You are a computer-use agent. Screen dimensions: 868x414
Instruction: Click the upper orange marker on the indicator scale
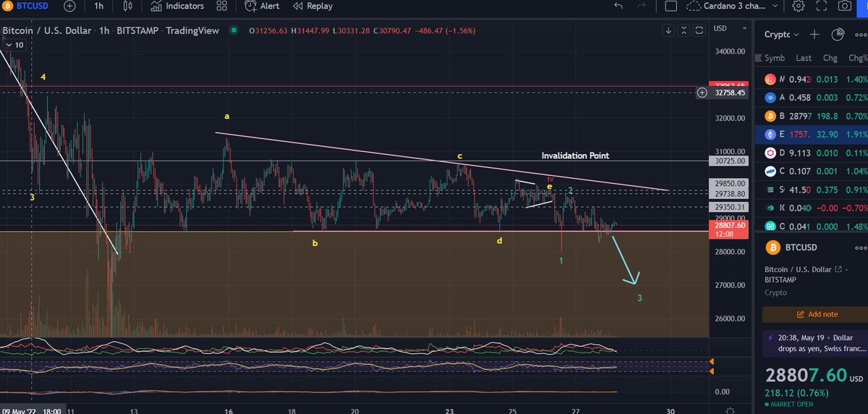(x=713, y=361)
